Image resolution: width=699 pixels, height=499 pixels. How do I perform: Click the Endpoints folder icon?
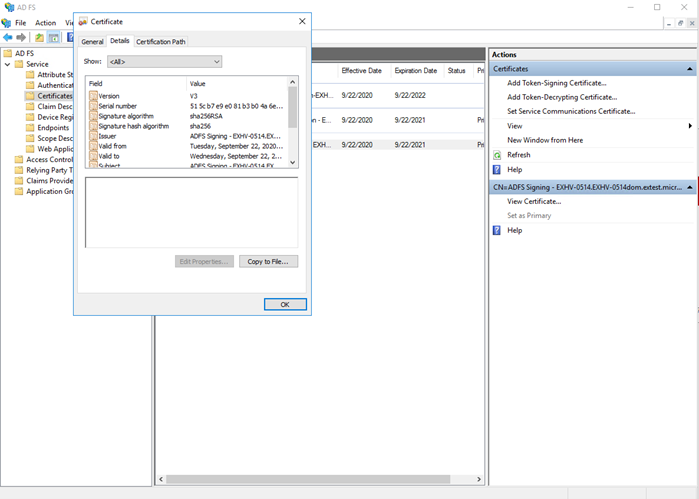tap(30, 128)
